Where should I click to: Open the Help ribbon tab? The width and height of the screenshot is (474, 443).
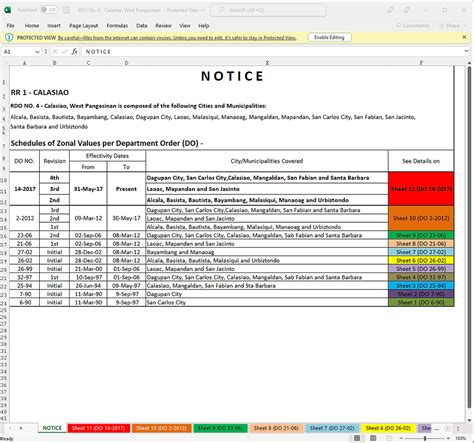[204, 26]
